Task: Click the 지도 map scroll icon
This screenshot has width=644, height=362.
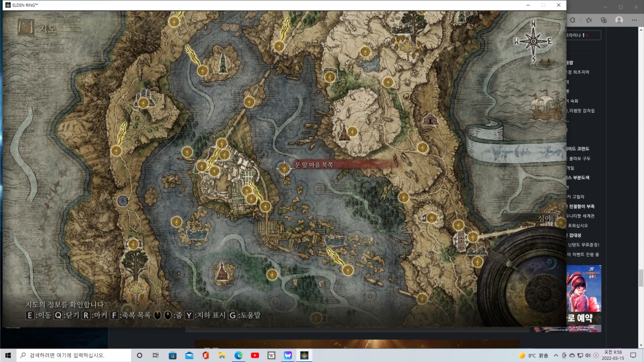Action: (26, 28)
